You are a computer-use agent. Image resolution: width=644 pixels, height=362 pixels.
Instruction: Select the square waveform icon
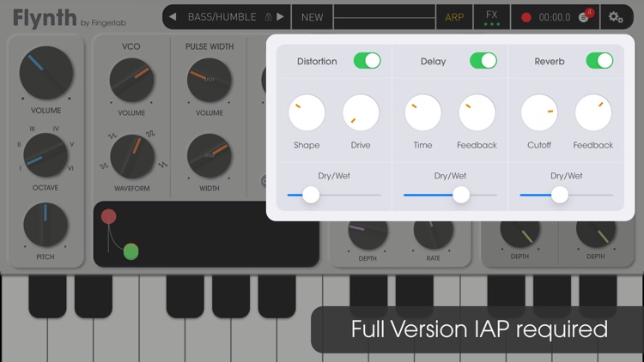pos(150,133)
